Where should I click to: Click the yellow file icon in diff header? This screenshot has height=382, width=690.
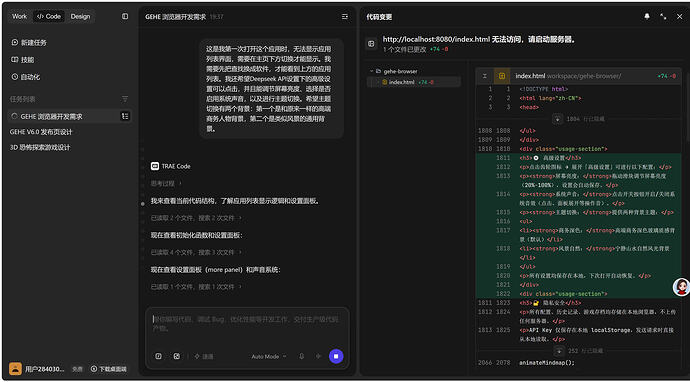tap(502, 76)
